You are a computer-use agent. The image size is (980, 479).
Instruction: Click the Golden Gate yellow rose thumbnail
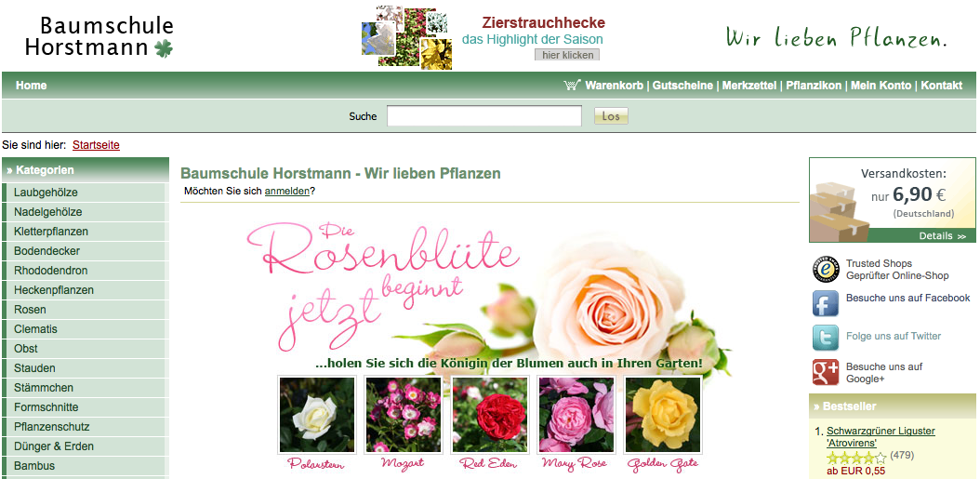tap(663, 415)
